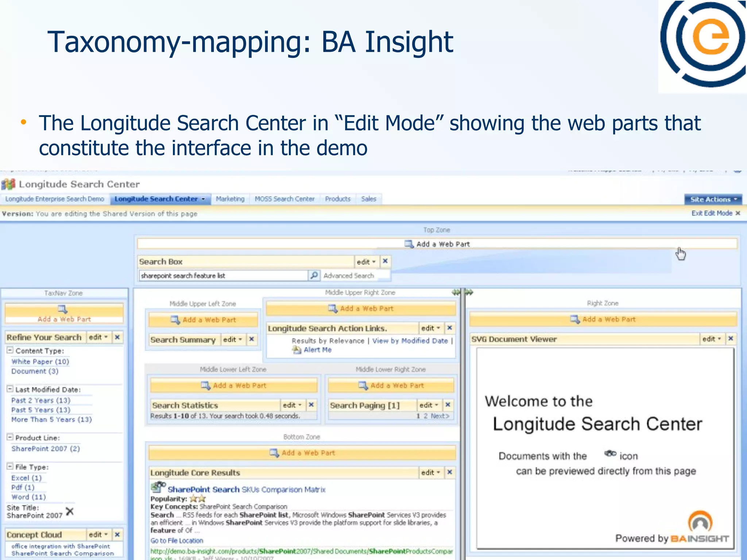Viewport: 747px width, 560px height.
Task: Close the Concept Cloud web part
Action: pos(117,534)
